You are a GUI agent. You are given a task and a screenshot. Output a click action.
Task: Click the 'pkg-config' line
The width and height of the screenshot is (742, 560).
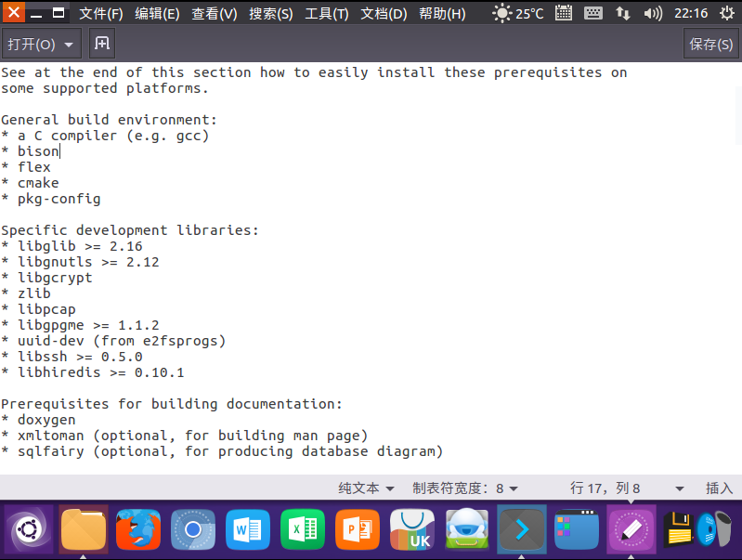point(51,199)
